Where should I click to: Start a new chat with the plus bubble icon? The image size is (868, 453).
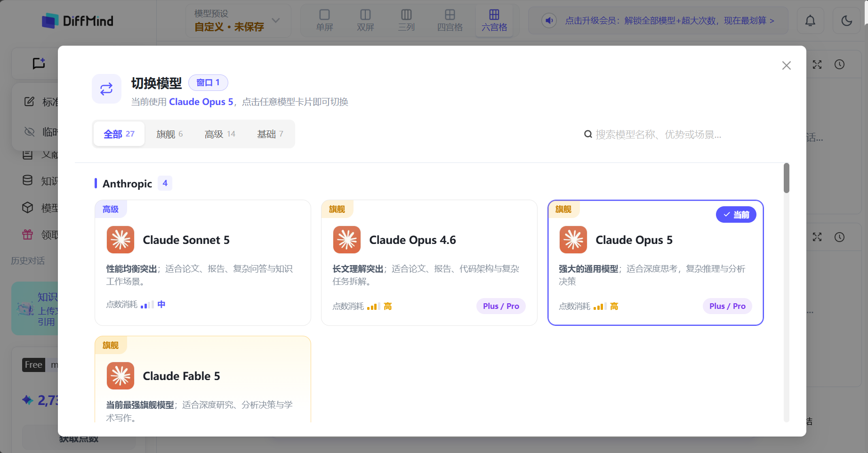[39, 63]
